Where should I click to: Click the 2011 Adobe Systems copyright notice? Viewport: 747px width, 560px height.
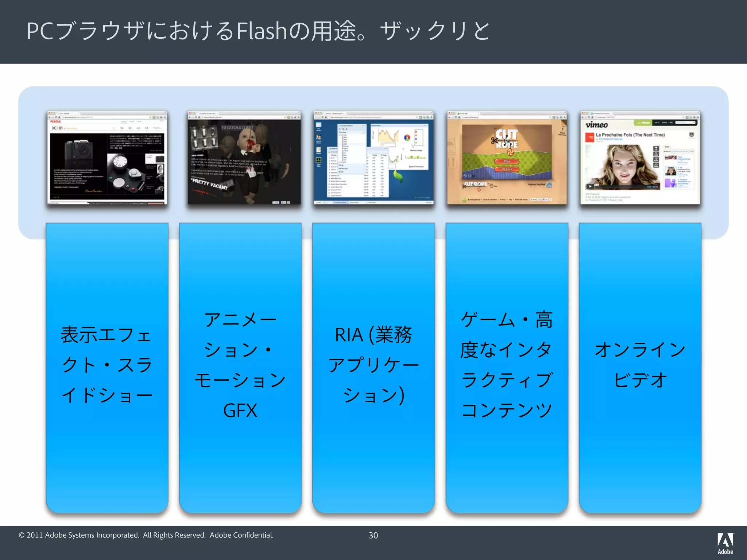tap(146, 535)
